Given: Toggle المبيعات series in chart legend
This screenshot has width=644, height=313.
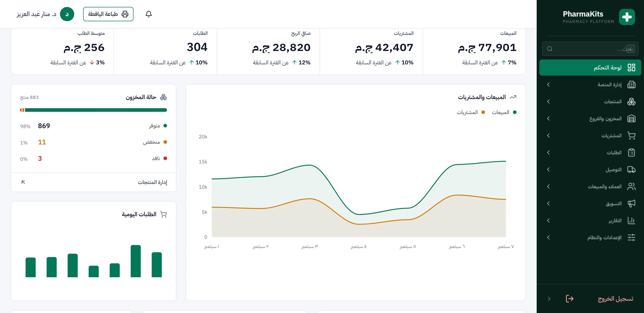Looking at the screenshot, I should pyautogui.click(x=504, y=112).
